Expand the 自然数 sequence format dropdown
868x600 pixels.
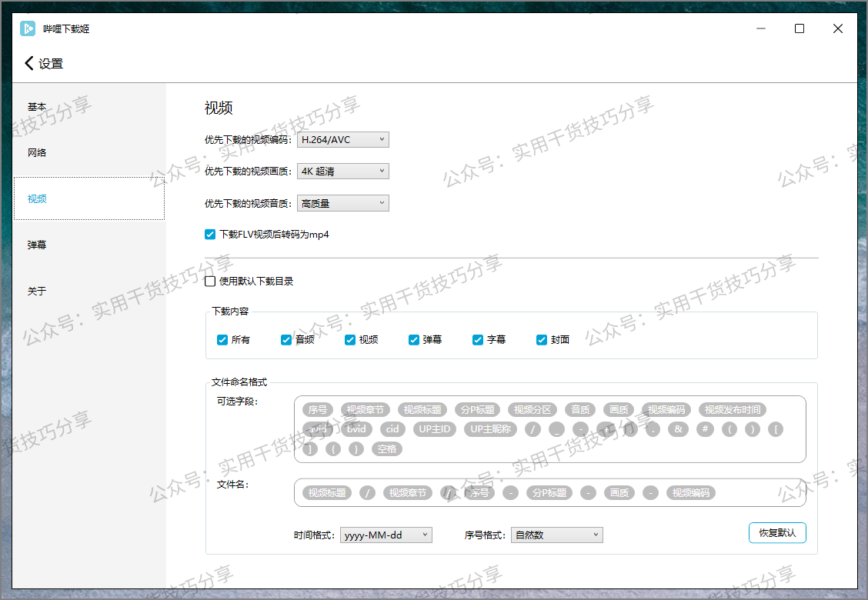556,535
